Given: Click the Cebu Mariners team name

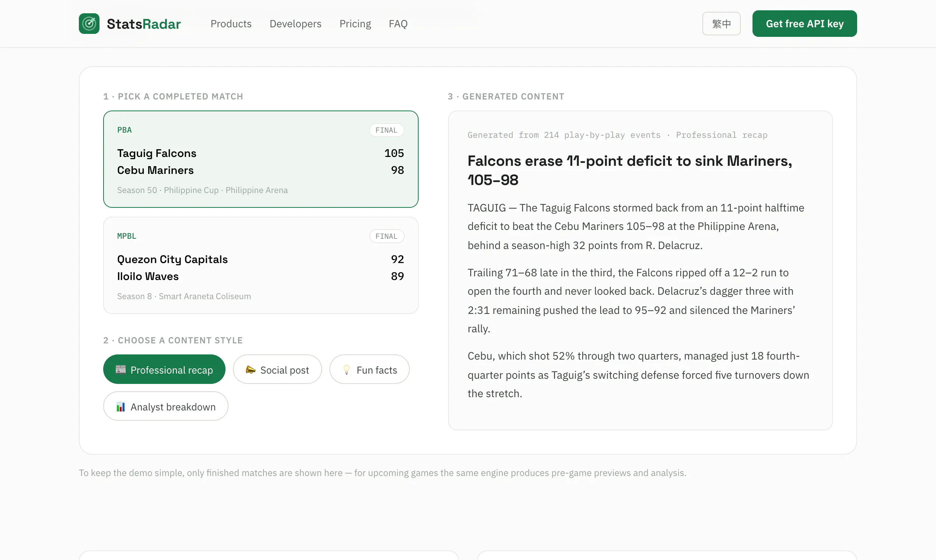Looking at the screenshot, I should coord(155,170).
